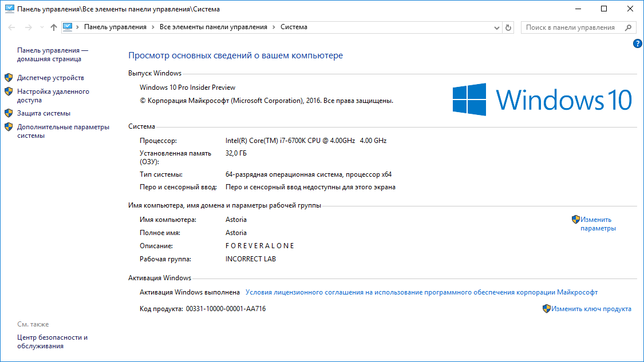Click shield icon beside 'Диспетчер устройств'
Image resolution: width=644 pixels, height=362 pixels.
point(9,78)
